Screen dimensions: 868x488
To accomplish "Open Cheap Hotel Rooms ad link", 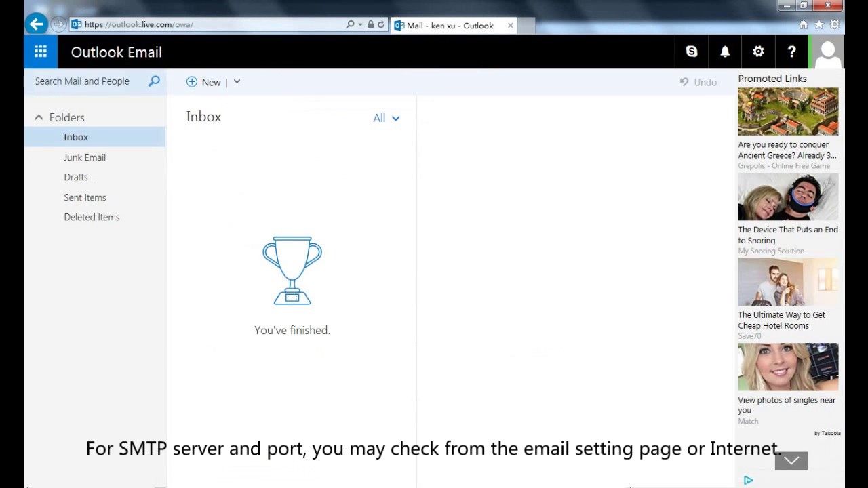I will 781,320.
